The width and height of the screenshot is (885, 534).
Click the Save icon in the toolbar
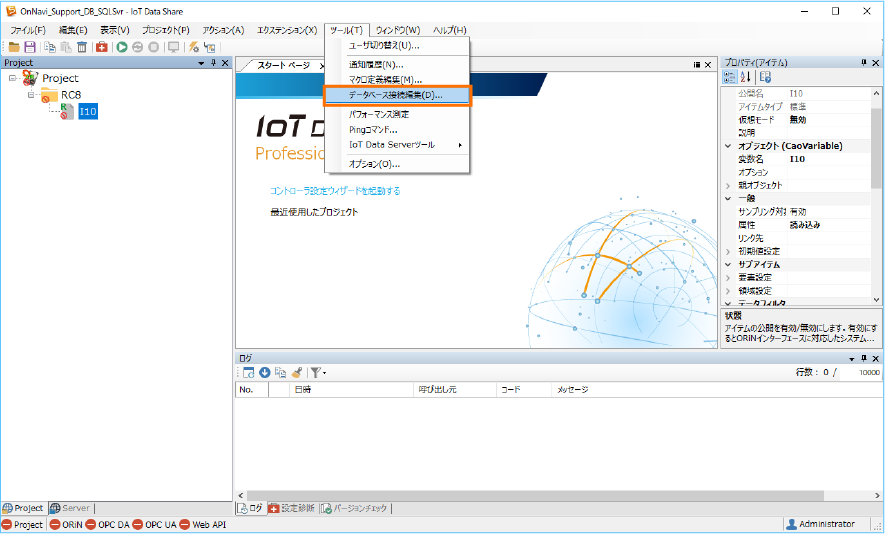pyautogui.click(x=30, y=47)
